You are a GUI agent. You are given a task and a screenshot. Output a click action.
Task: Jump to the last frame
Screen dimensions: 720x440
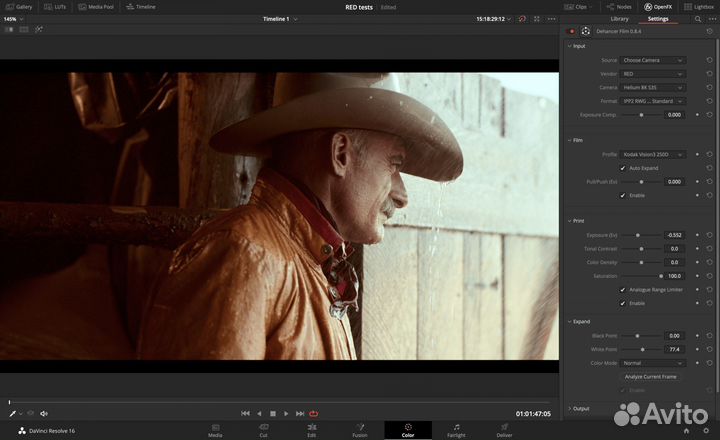[300, 413]
